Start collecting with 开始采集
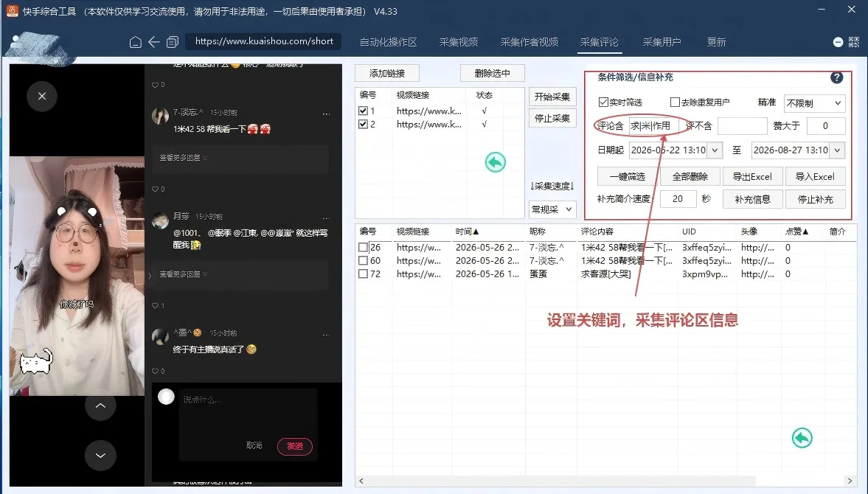The width and height of the screenshot is (868, 494). click(552, 97)
